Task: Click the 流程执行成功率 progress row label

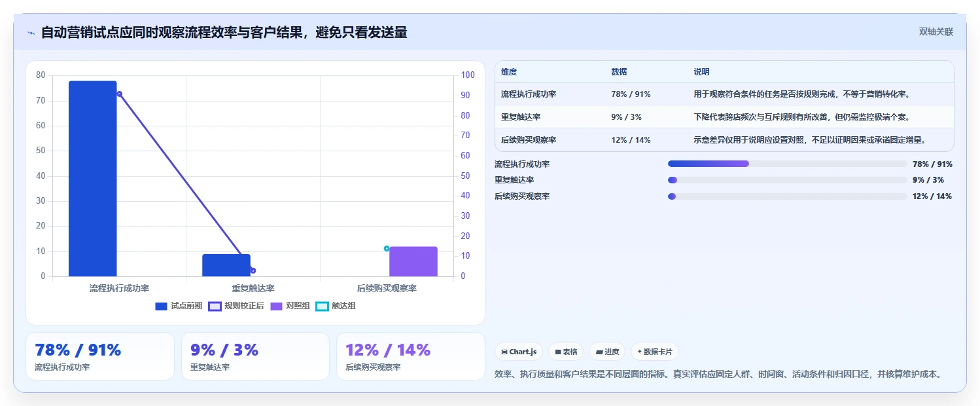Action: 522,164
